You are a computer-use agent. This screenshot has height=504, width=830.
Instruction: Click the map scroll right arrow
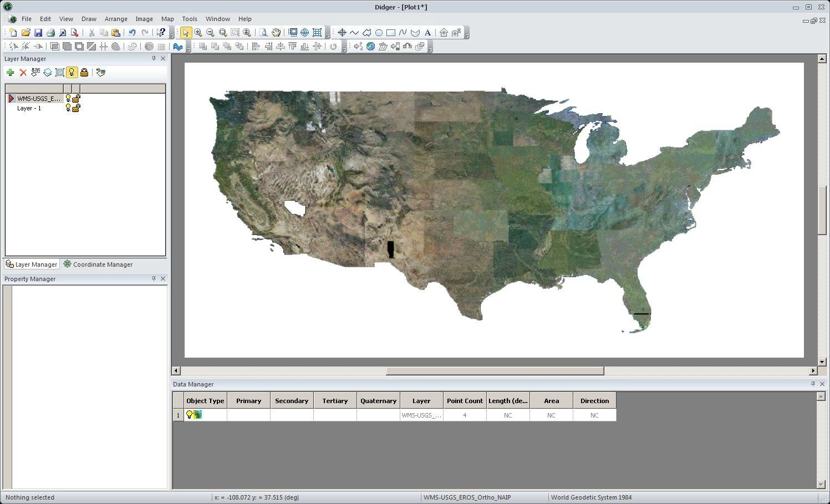813,370
